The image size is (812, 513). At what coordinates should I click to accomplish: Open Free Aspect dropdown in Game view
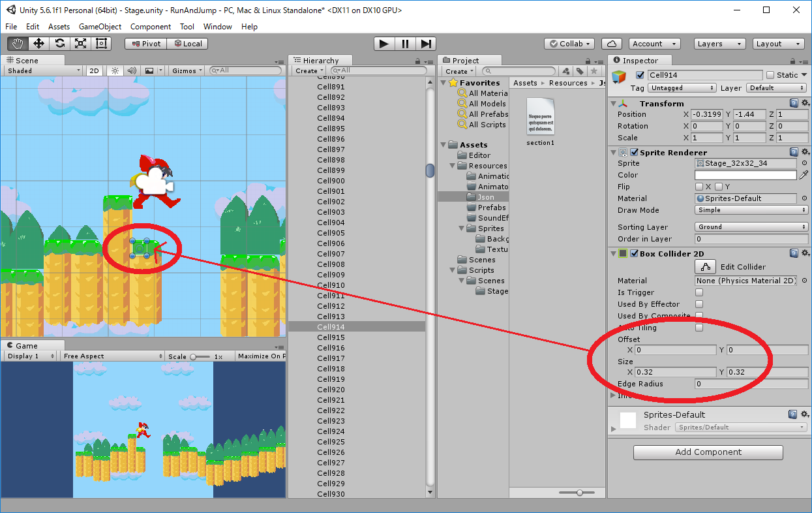point(112,356)
